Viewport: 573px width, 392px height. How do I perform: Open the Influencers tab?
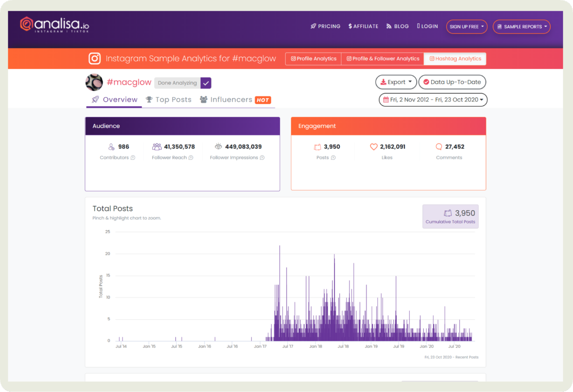tap(231, 100)
